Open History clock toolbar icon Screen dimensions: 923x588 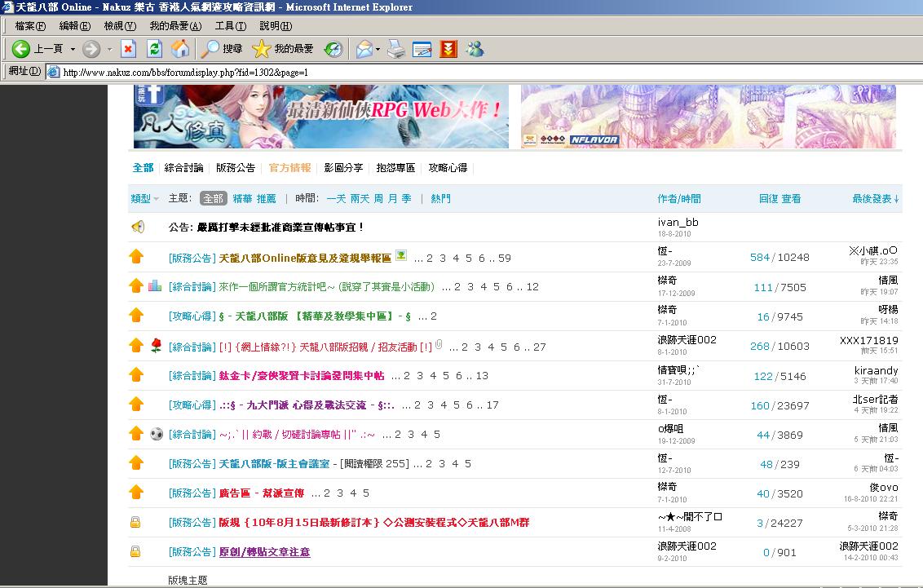click(333, 49)
